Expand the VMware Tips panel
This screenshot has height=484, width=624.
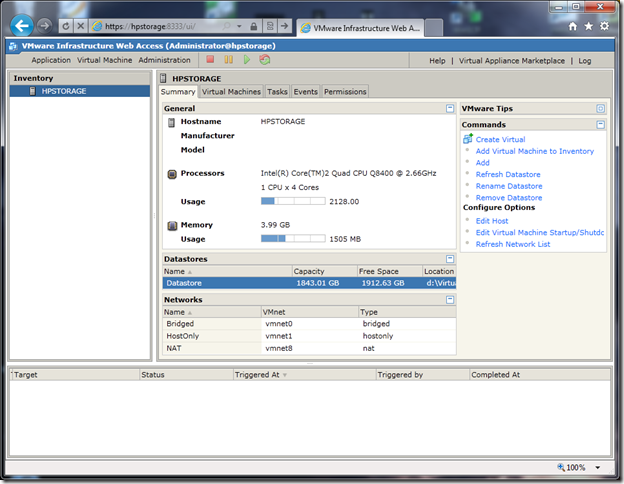click(x=601, y=108)
